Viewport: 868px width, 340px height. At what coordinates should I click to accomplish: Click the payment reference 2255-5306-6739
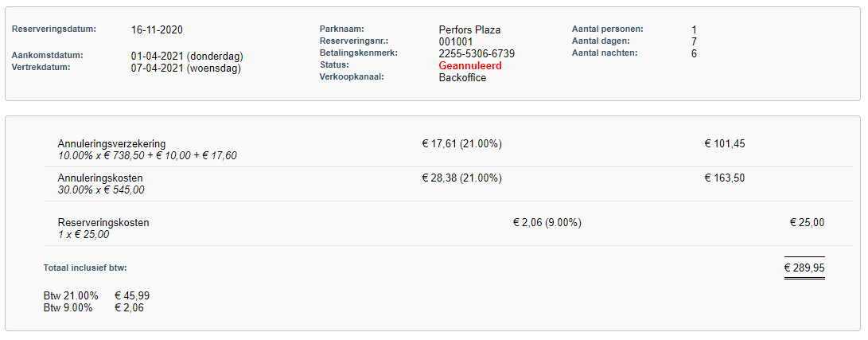[x=477, y=54]
